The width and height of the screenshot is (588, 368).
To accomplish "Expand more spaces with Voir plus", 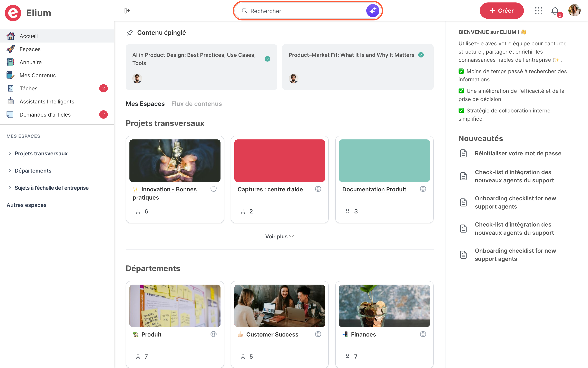I will click(x=280, y=237).
